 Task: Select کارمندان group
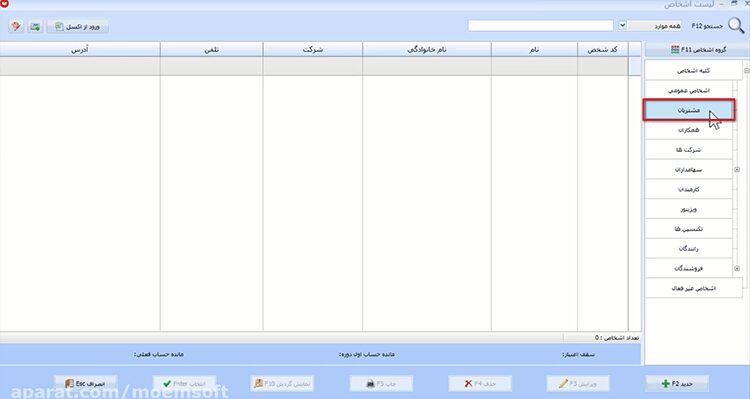(x=689, y=189)
